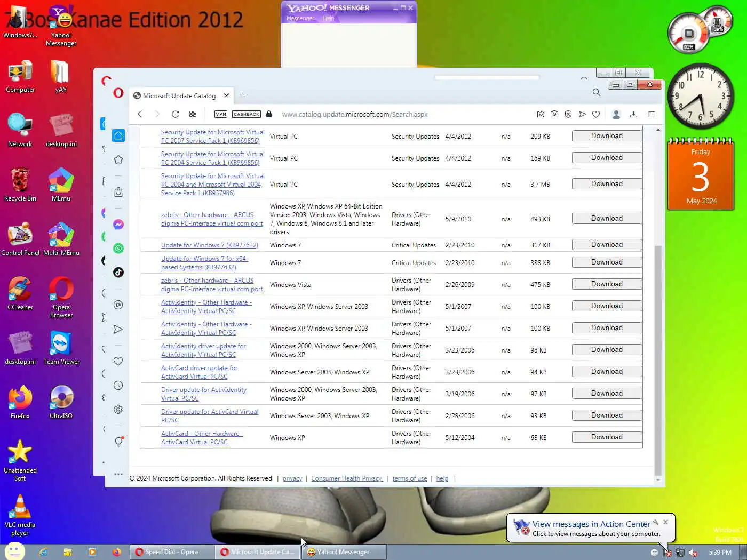Download Update for Windows 7 (KB977632) 317 KB
The image size is (747, 560).
point(607,245)
